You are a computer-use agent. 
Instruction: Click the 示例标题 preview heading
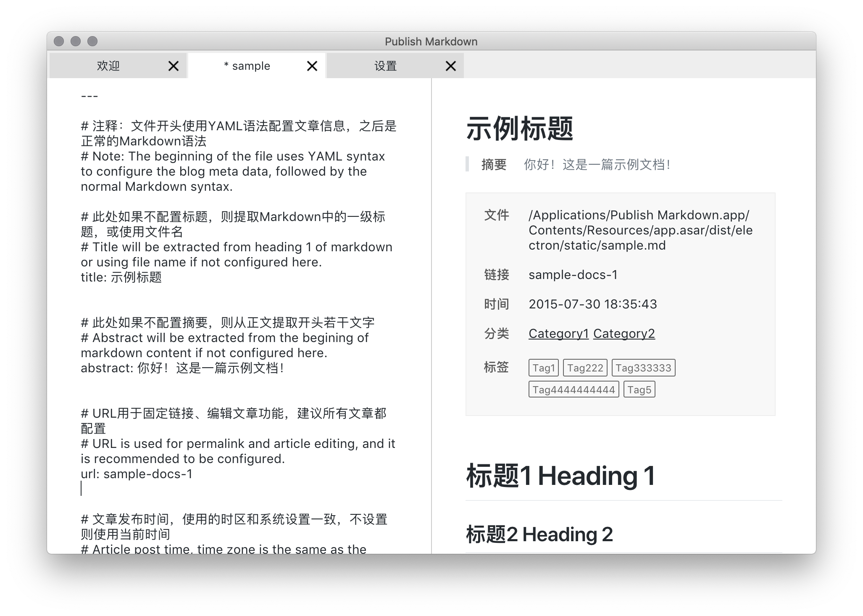point(520,129)
